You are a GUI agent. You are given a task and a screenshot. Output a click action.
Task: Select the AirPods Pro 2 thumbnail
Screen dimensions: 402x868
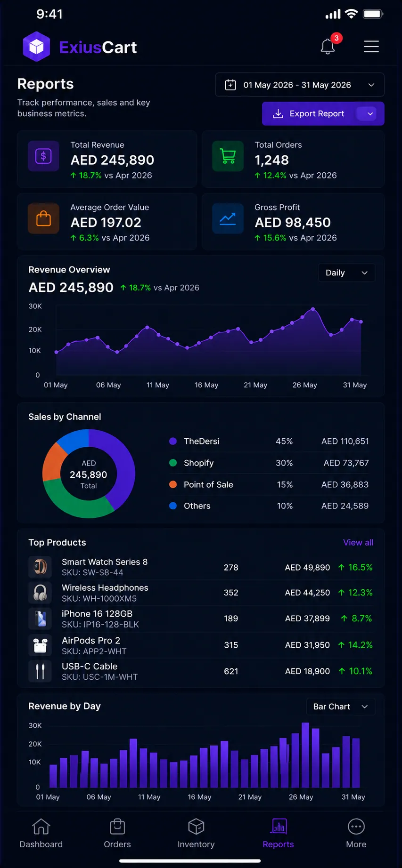click(40, 645)
